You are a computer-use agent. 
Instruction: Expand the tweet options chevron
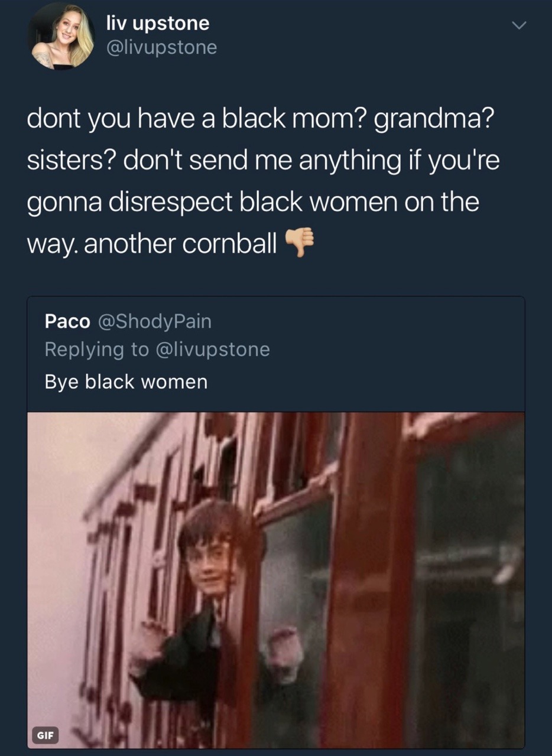pyautogui.click(x=518, y=25)
